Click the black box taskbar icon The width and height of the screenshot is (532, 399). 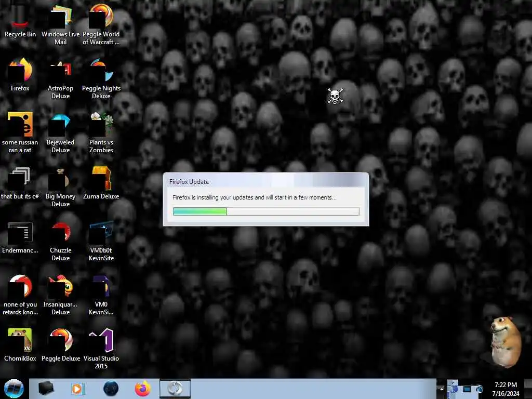(46, 389)
